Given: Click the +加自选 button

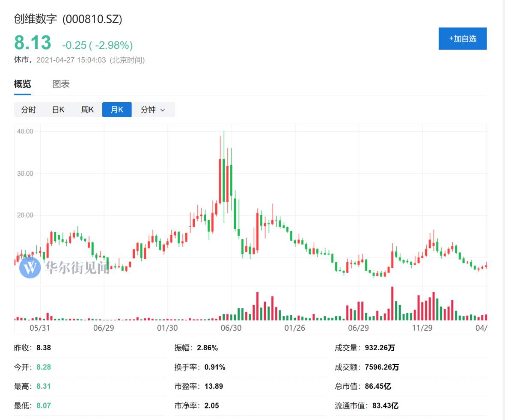Looking at the screenshot, I should coord(463,38).
